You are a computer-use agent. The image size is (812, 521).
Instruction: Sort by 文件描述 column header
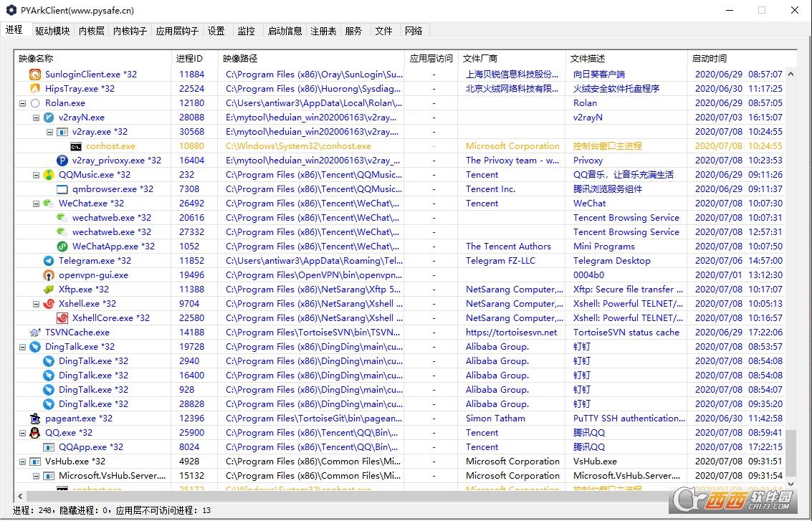pos(626,59)
